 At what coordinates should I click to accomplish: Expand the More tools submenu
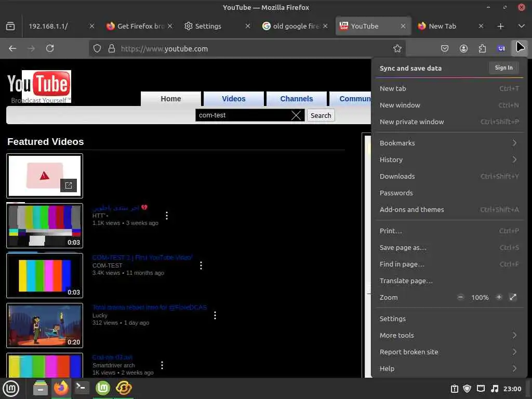[x=449, y=335]
